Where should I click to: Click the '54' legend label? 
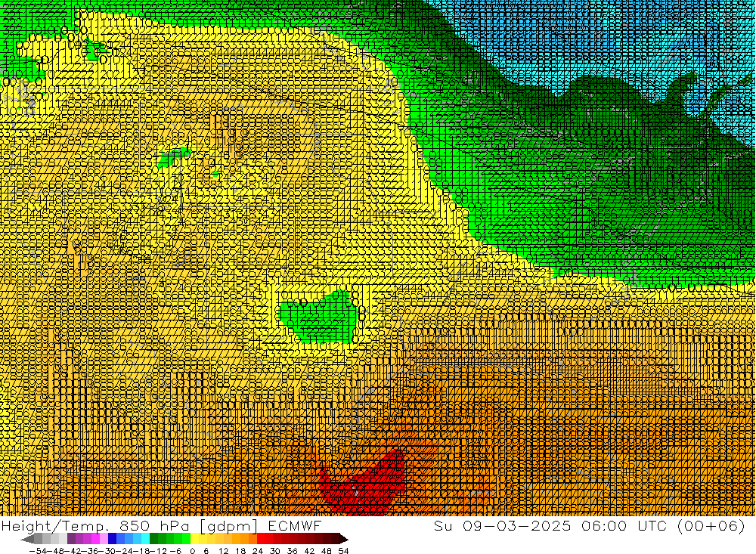tap(344, 551)
